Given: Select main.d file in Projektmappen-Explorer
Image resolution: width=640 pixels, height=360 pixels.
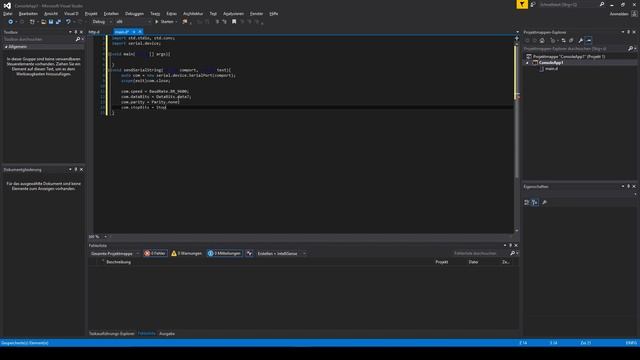Looking at the screenshot, I should [551, 69].
